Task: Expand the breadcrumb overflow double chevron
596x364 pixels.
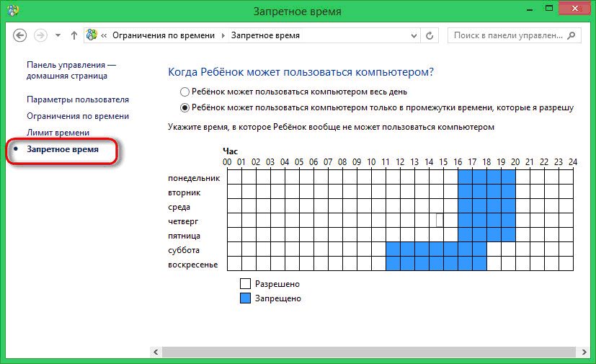Action: [x=104, y=35]
